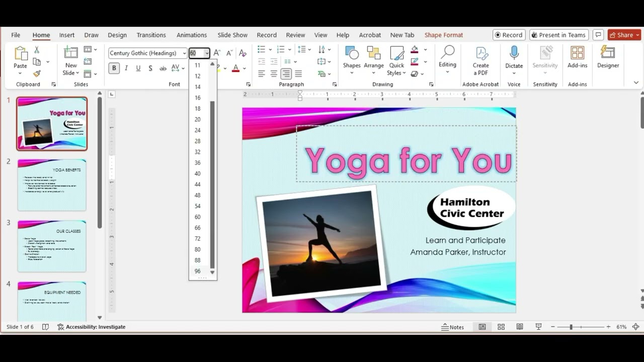Click the Clear All Formatting icon
This screenshot has width=644, height=362.
point(243,53)
